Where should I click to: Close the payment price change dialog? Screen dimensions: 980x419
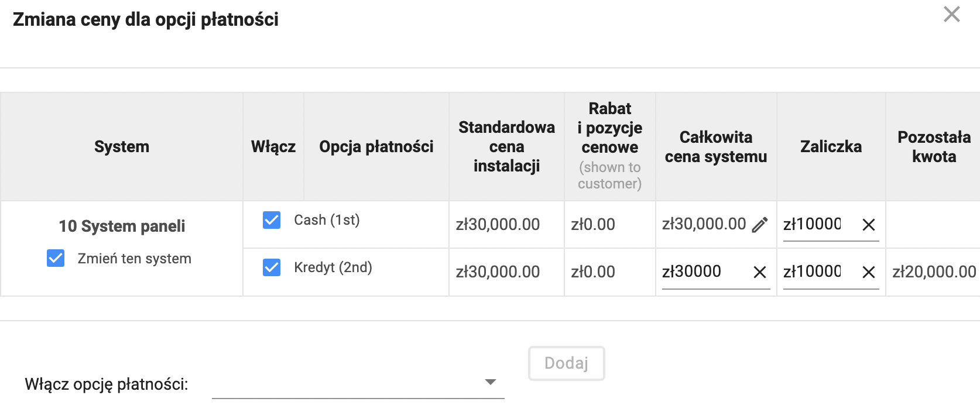(x=952, y=15)
